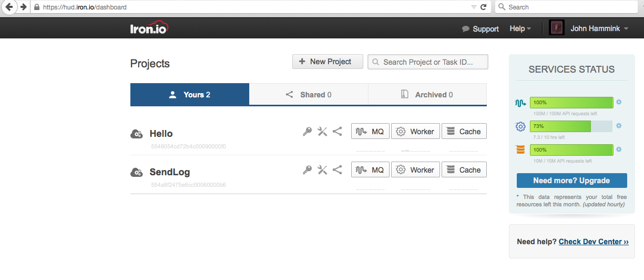Click share icon for SendLog project

click(338, 170)
